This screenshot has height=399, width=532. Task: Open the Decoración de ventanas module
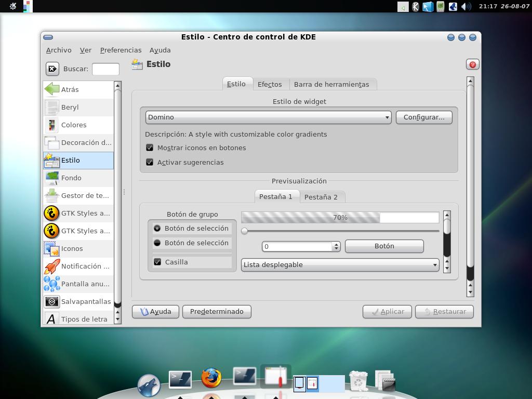tap(78, 142)
